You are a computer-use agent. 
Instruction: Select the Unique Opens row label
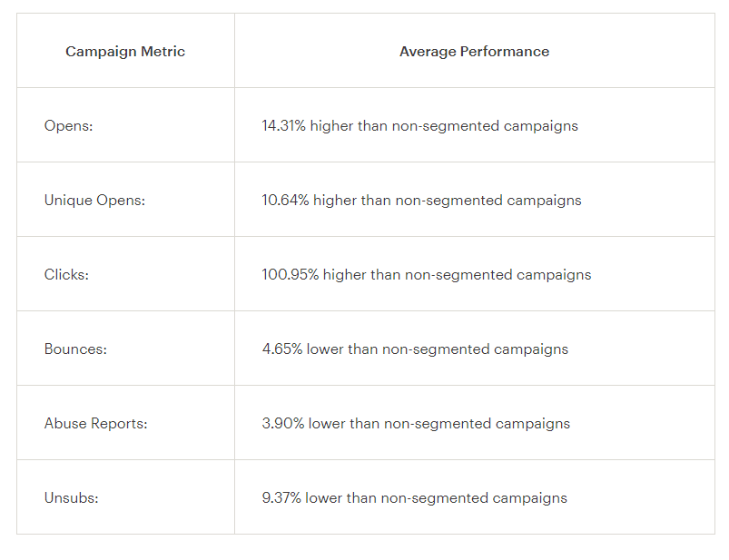(x=94, y=201)
